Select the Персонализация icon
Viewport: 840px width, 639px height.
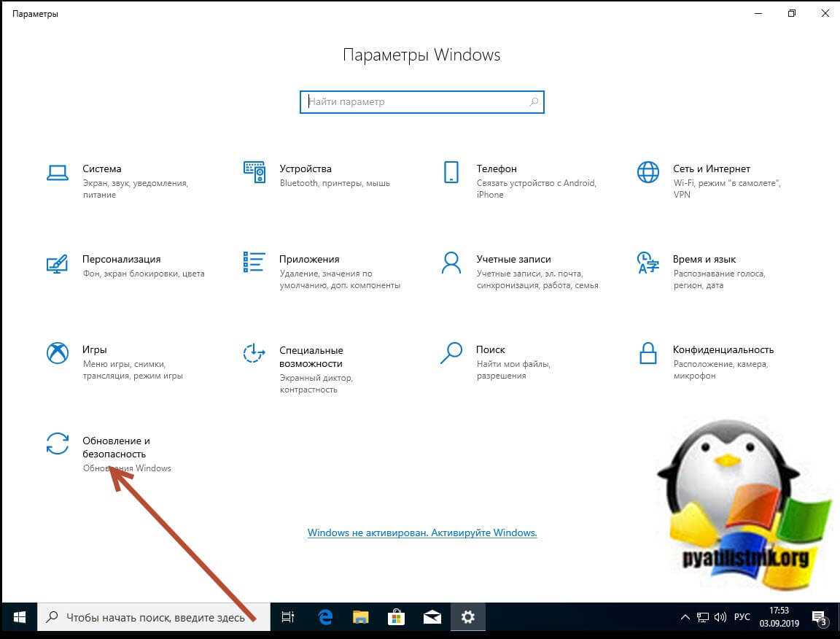pyautogui.click(x=57, y=263)
